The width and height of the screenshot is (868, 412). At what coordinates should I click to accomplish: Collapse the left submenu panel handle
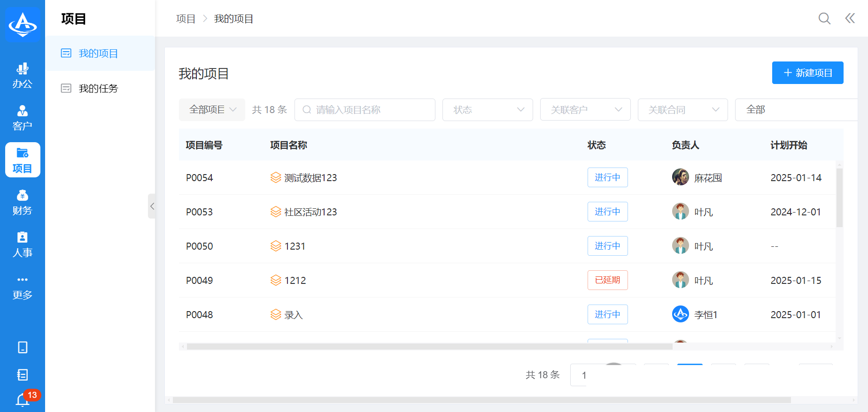pyautogui.click(x=152, y=206)
